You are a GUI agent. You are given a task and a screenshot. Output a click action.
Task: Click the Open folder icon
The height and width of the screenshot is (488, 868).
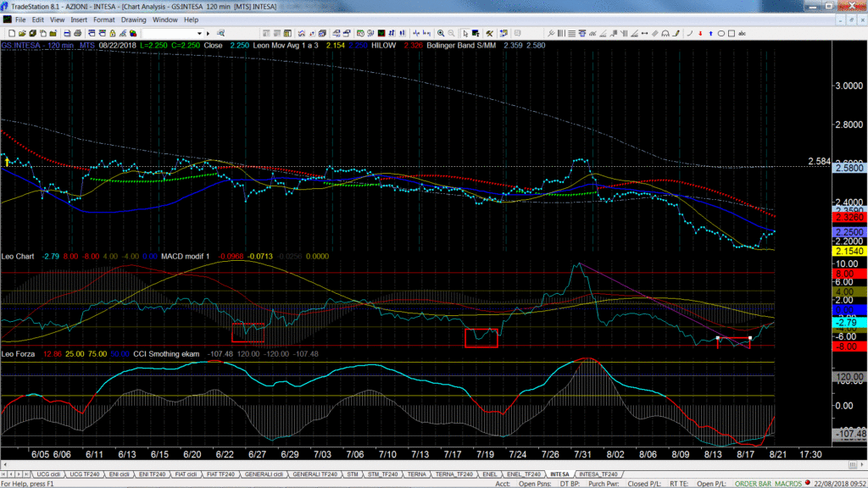click(x=22, y=34)
